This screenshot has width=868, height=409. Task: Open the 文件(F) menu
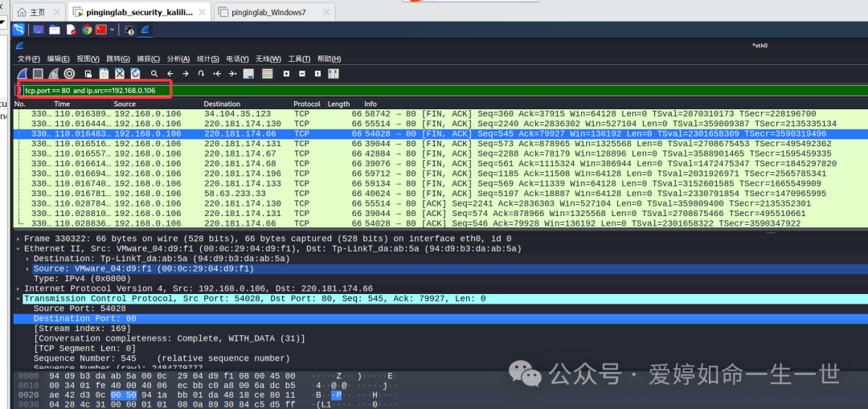pyautogui.click(x=29, y=59)
